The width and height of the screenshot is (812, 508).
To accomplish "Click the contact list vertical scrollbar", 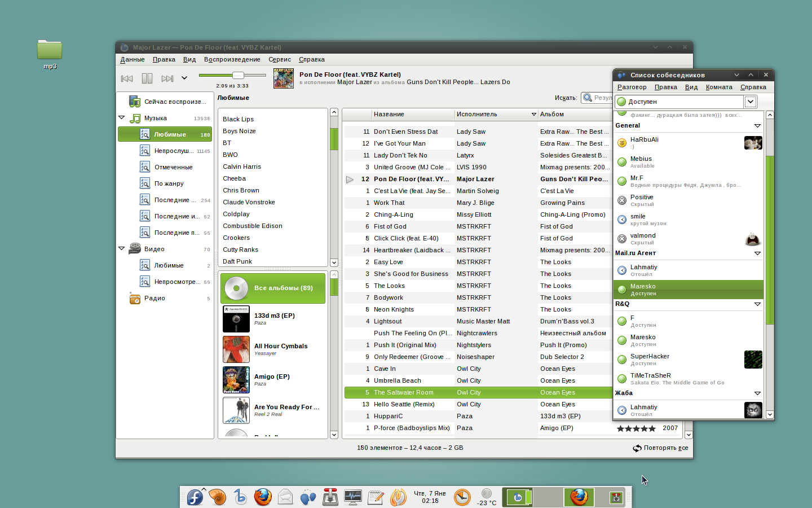I will tap(770, 239).
